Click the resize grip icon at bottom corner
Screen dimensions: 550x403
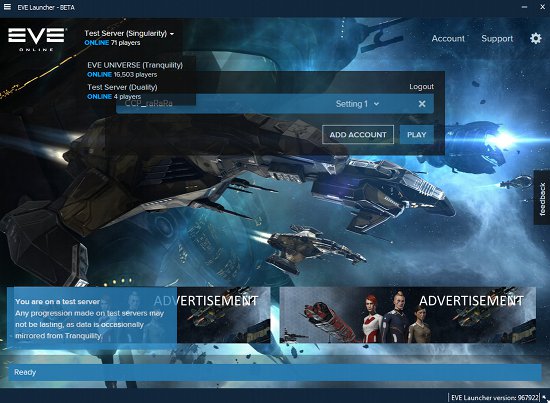[544, 398]
